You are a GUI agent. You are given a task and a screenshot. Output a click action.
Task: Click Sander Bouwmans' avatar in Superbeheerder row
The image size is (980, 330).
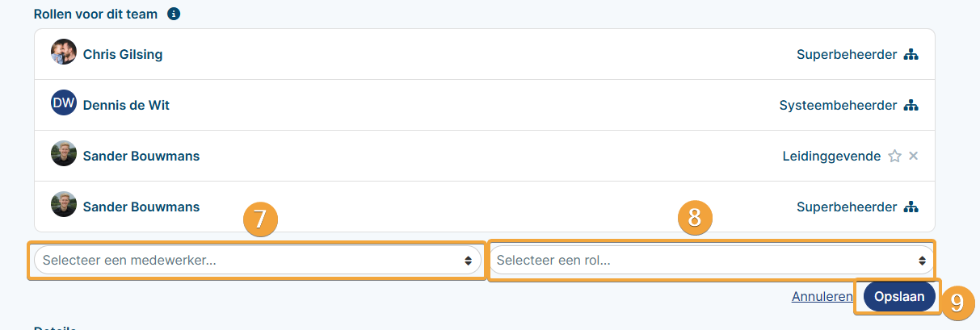click(x=64, y=204)
